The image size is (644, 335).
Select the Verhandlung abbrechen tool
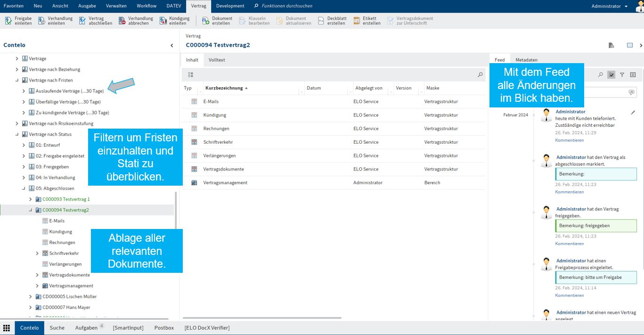coord(136,21)
